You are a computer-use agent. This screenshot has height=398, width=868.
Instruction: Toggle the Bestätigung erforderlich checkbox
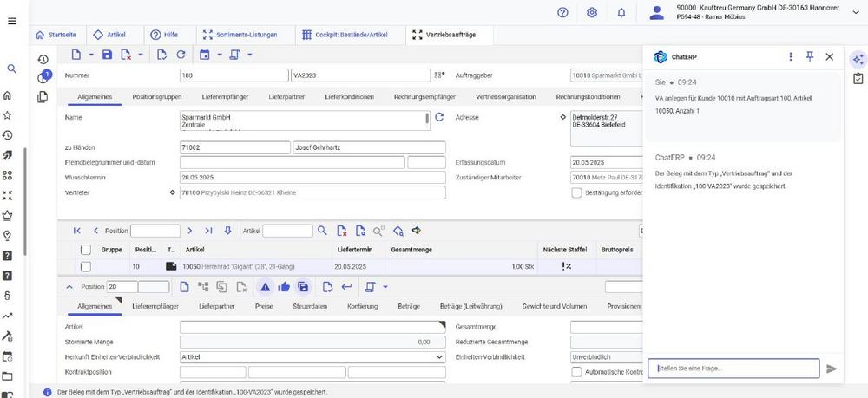pos(576,192)
